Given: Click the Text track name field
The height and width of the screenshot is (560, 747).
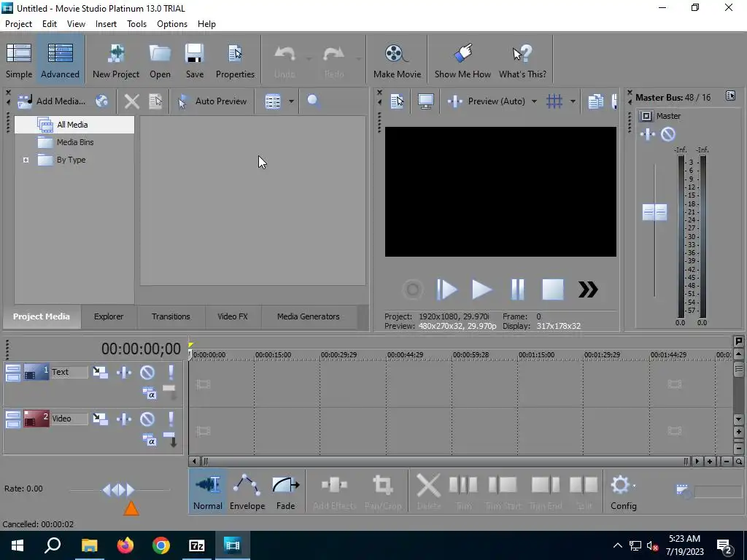Looking at the screenshot, I should tap(69, 372).
